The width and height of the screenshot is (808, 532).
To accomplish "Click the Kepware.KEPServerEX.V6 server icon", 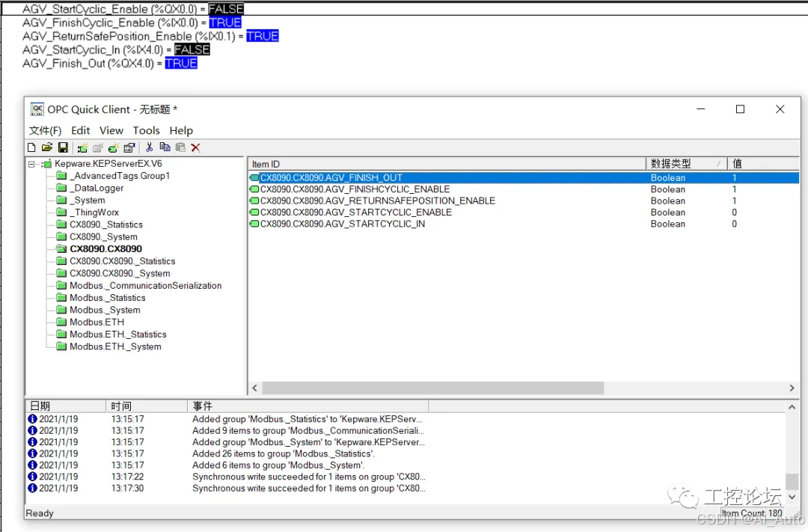I will (x=47, y=164).
